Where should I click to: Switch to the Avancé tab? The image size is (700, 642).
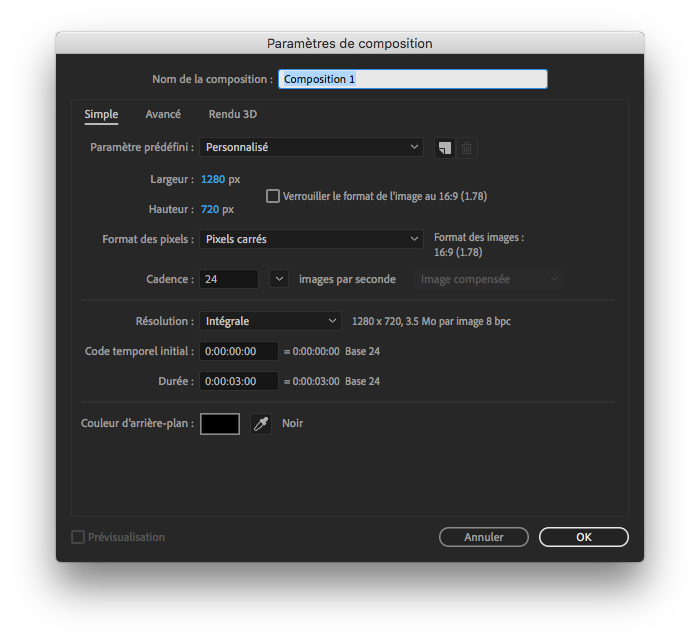coord(163,114)
